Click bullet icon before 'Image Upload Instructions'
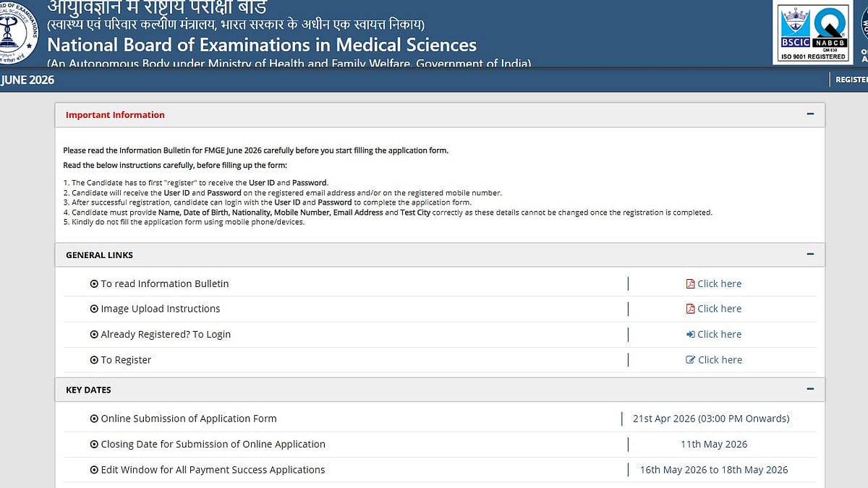 click(94, 309)
